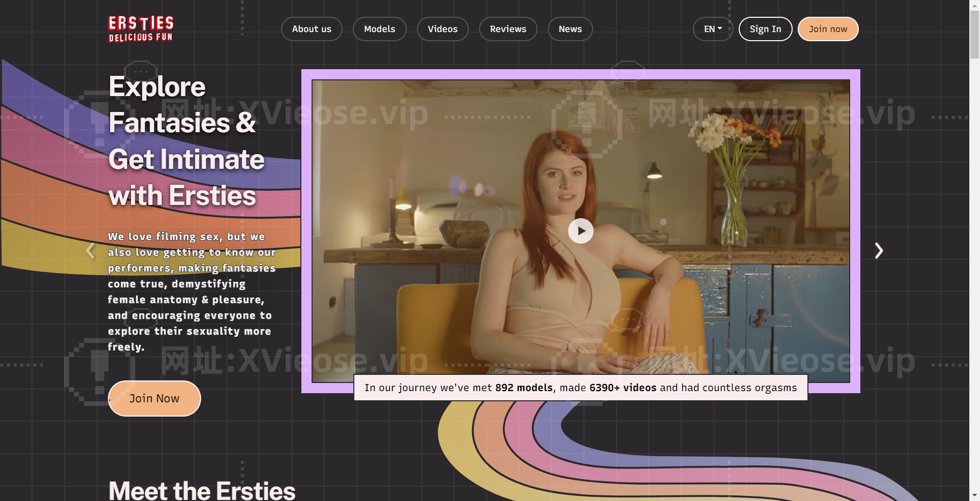
Task: Go to previous carousel slide arrow
Action: pos(90,250)
